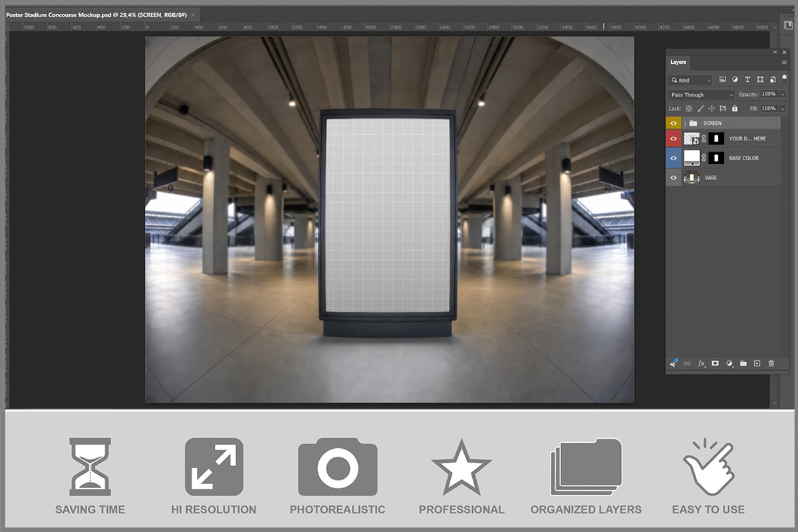Click the Organized Layers folder icon
The width and height of the screenshot is (798, 532).
(x=586, y=466)
